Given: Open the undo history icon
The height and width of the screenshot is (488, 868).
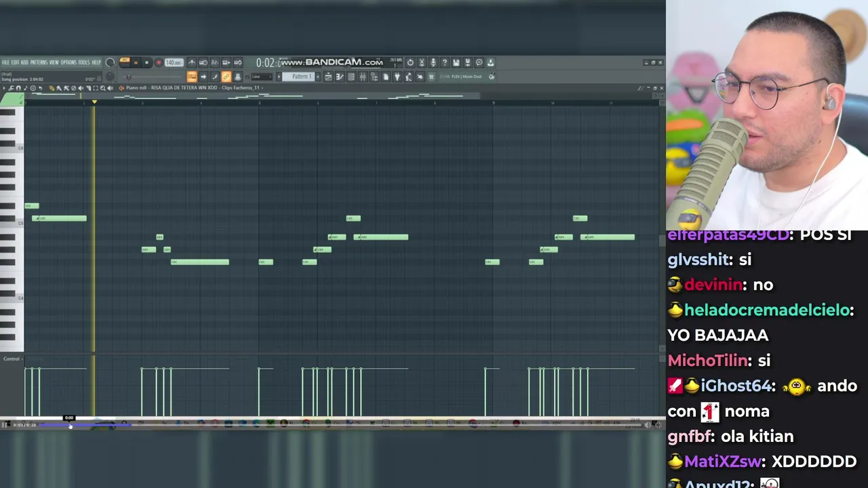Looking at the screenshot, I should pos(410,62).
